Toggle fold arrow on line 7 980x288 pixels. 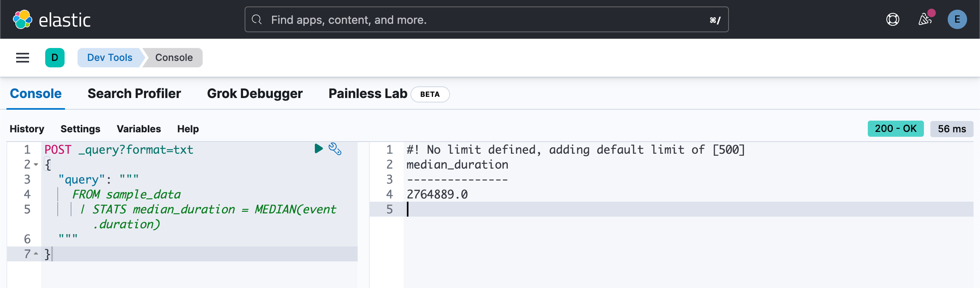pyautogui.click(x=36, y=254)
